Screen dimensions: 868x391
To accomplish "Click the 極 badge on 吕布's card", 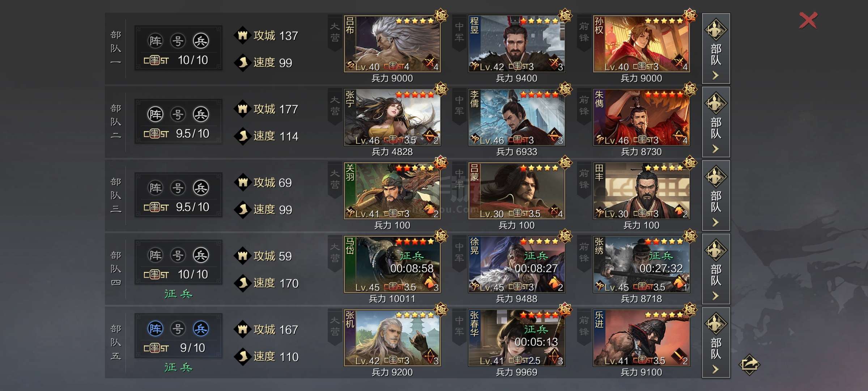I will [x=441, y=16].
